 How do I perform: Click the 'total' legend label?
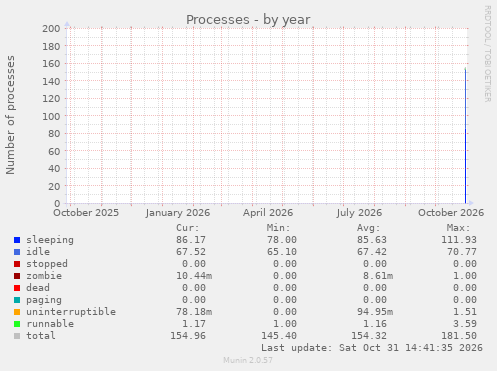(x=41, y=336)
